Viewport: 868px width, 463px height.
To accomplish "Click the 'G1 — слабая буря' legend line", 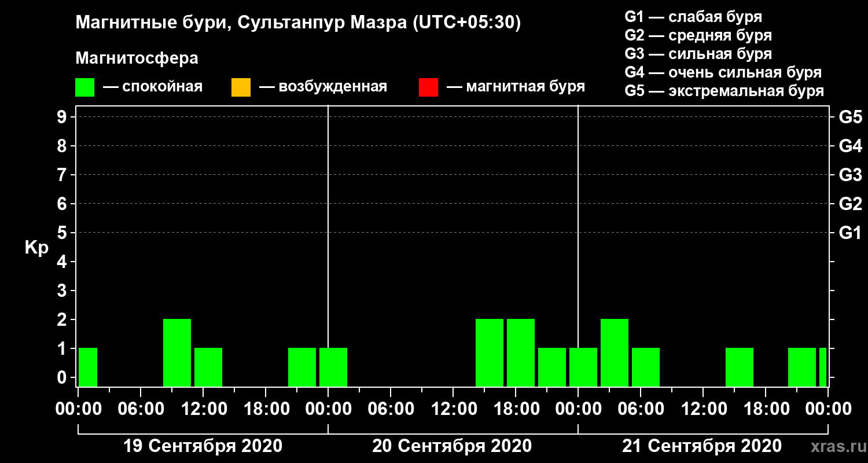I will coord(693,17).
